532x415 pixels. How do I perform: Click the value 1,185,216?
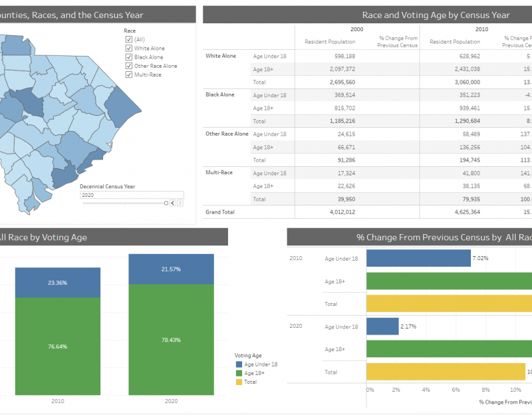click(342, 121)
